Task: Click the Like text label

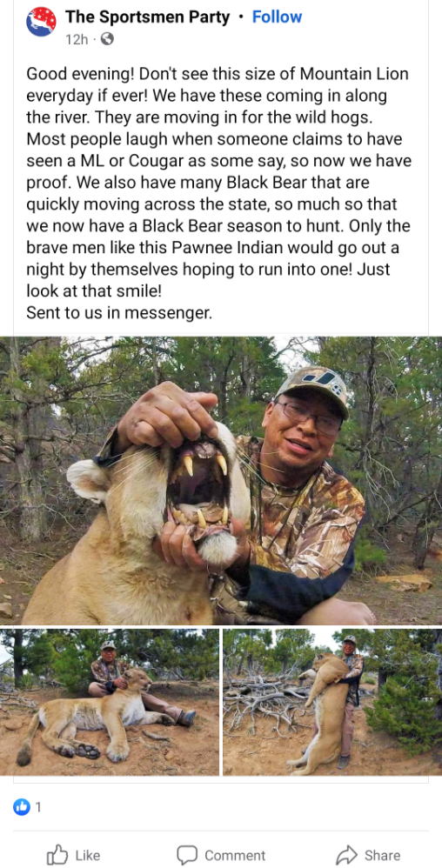Action: coord(87,856)
